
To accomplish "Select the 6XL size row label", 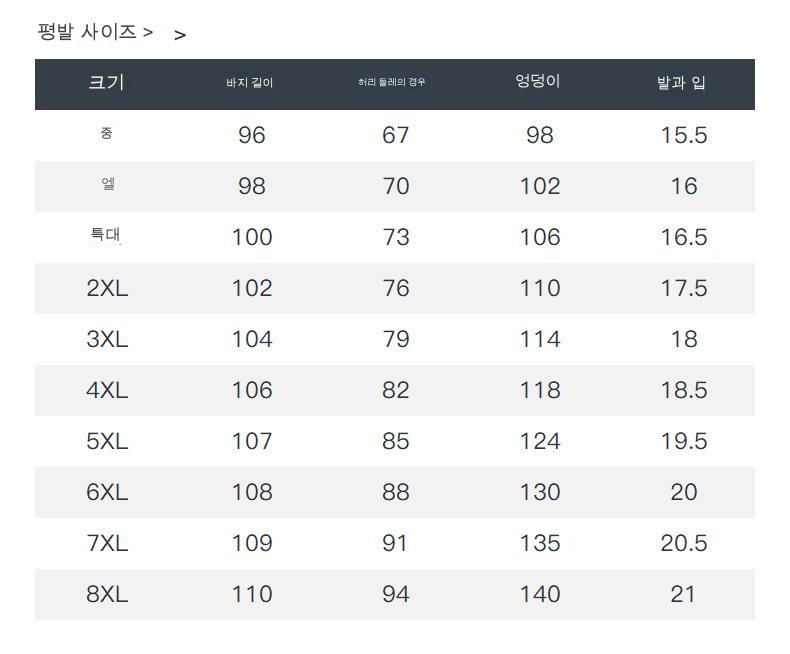I will pyautogui.click(x=107, y=492).
